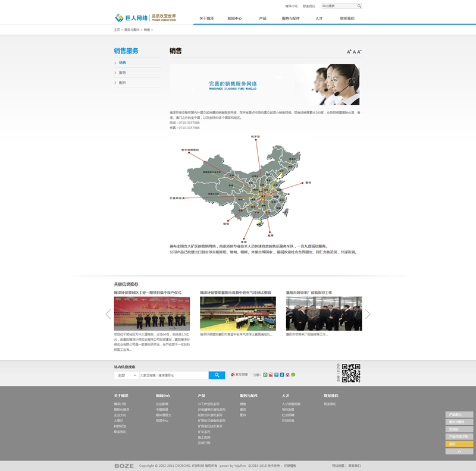Click the 产品在线订购 floating button
The width and height of the screenshot is (476, 471).
click(459, 437)
